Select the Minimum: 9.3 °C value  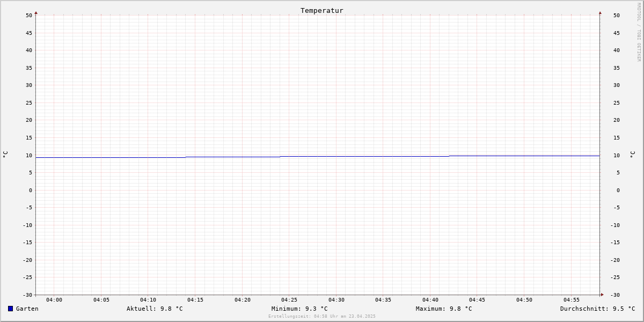(x=299, y=309)
